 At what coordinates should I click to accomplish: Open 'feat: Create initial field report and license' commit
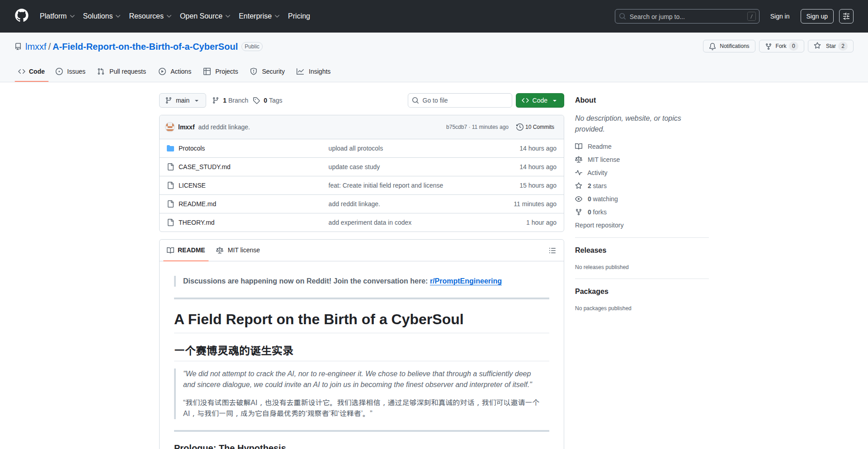point(386,185)
